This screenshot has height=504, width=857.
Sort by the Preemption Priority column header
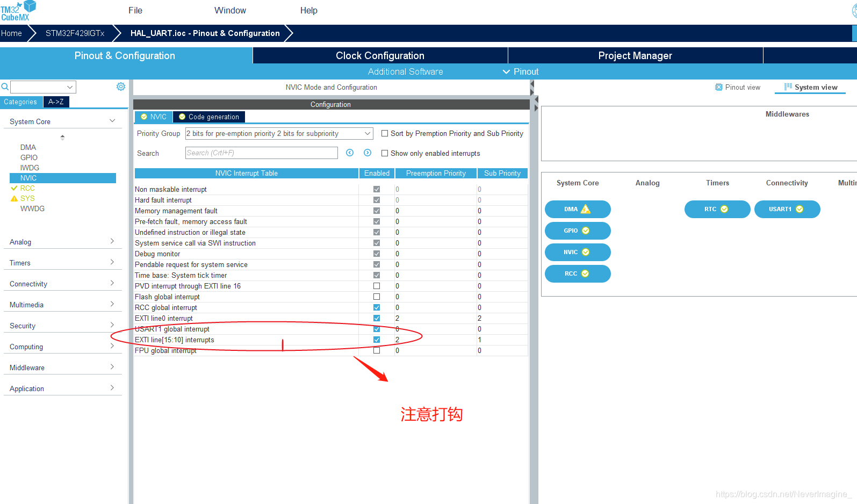[x=436, y=173]
